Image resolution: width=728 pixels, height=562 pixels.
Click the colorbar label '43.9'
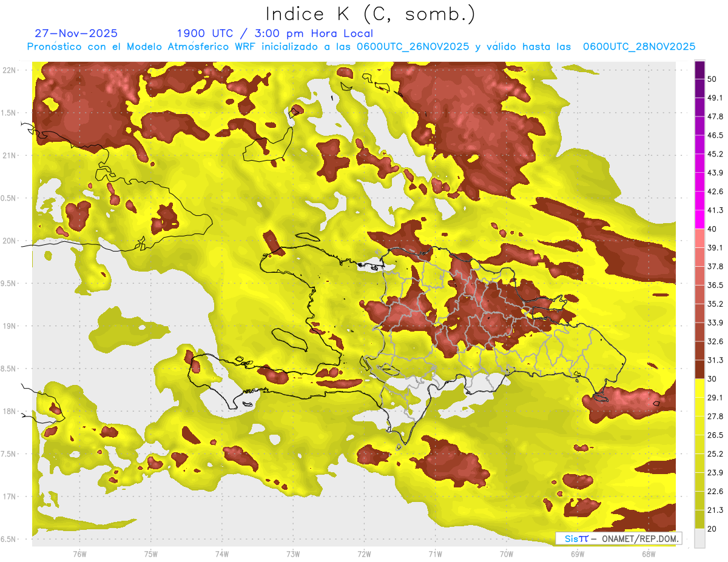tap(715, 173)
